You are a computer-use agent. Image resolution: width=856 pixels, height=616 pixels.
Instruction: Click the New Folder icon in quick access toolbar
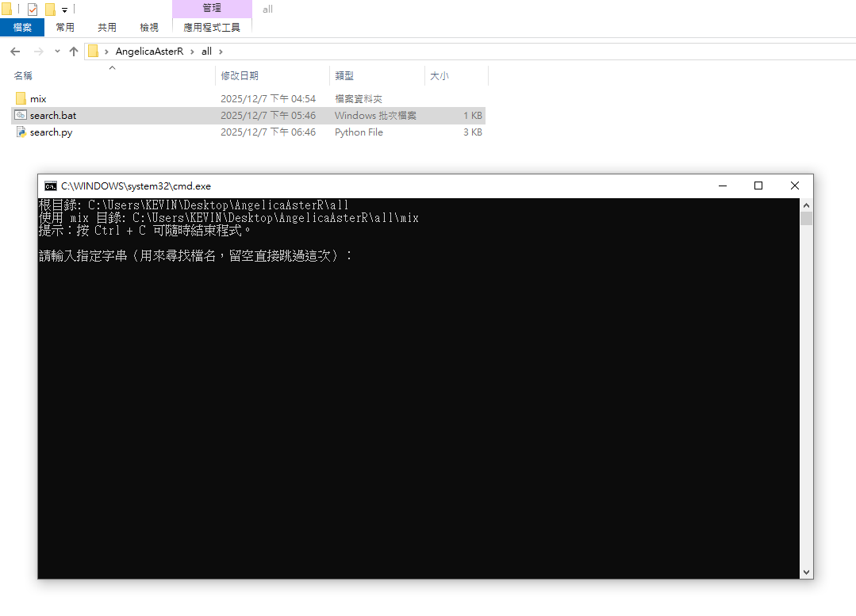(50, 10)
